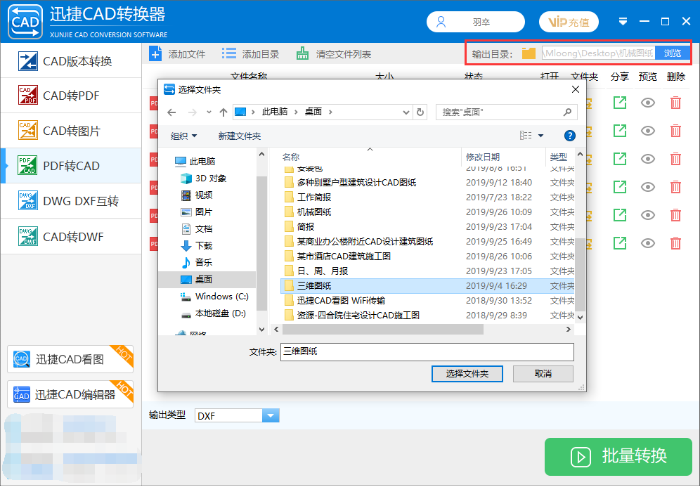Toggle preview eye in sixth file row
Image resolution: width=700 pixels, height=486 pixels.
648,243
